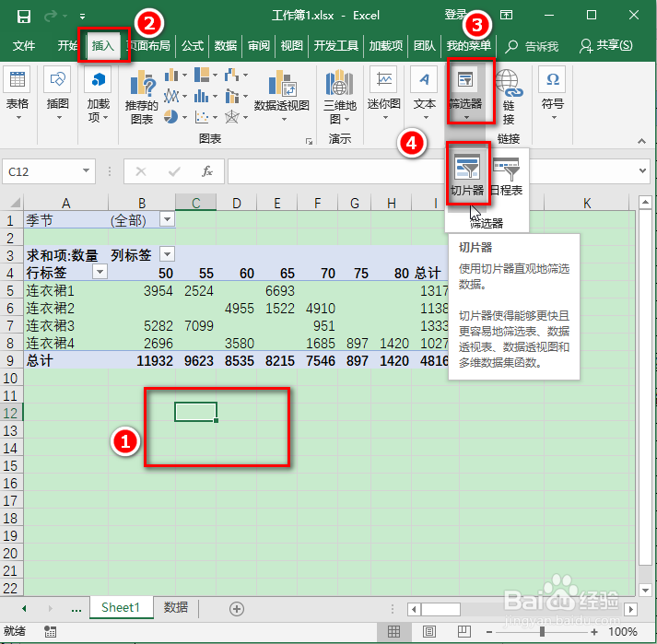This screenshot has width=657, height=644.
Task: Click the horizontal scrollbar right arrow
Action: [x=630, y=609]
